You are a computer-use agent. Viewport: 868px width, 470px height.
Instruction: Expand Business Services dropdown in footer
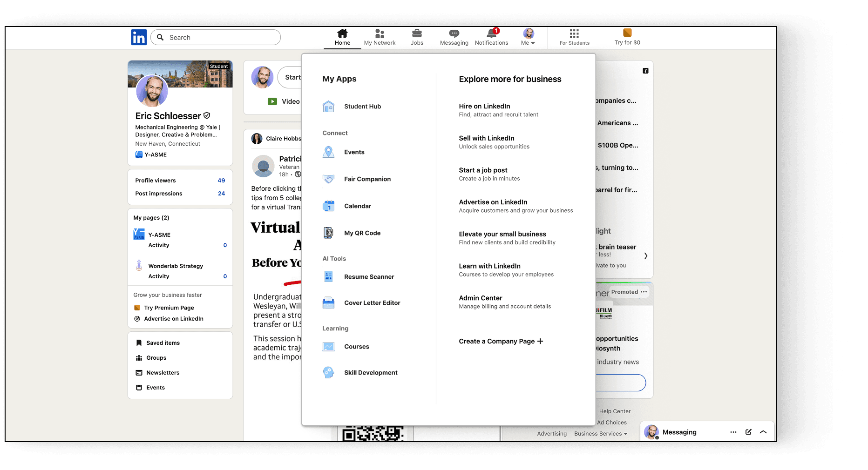tap(601, 434)
